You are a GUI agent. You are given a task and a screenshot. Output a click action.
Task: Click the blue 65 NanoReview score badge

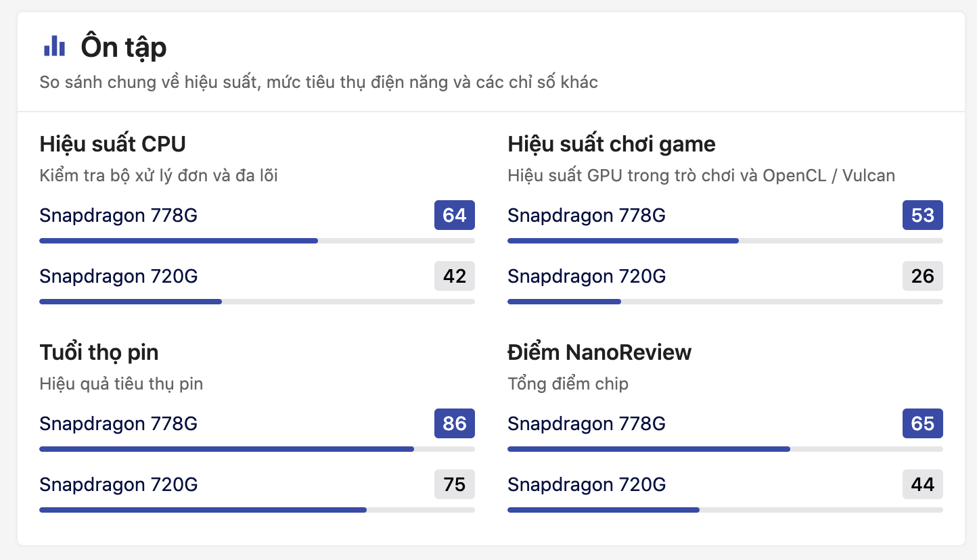922,423
